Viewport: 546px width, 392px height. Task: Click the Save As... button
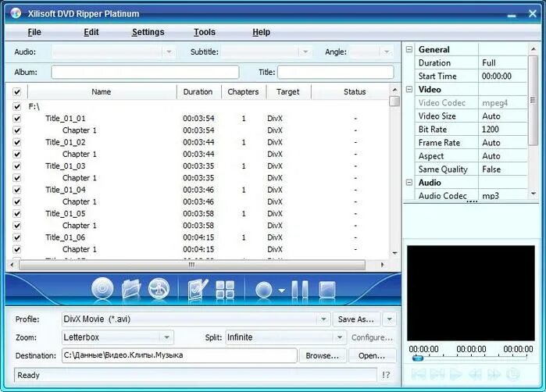click(356, 319)
